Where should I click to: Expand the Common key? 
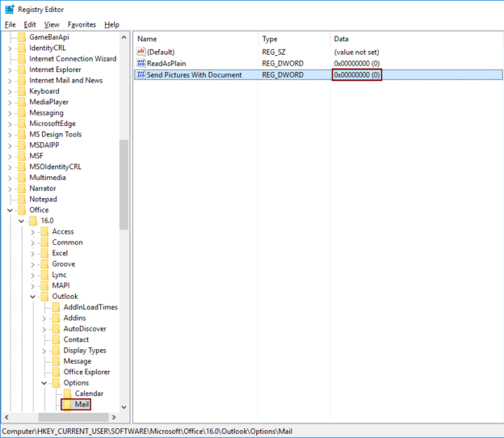(x=32, y=242)
